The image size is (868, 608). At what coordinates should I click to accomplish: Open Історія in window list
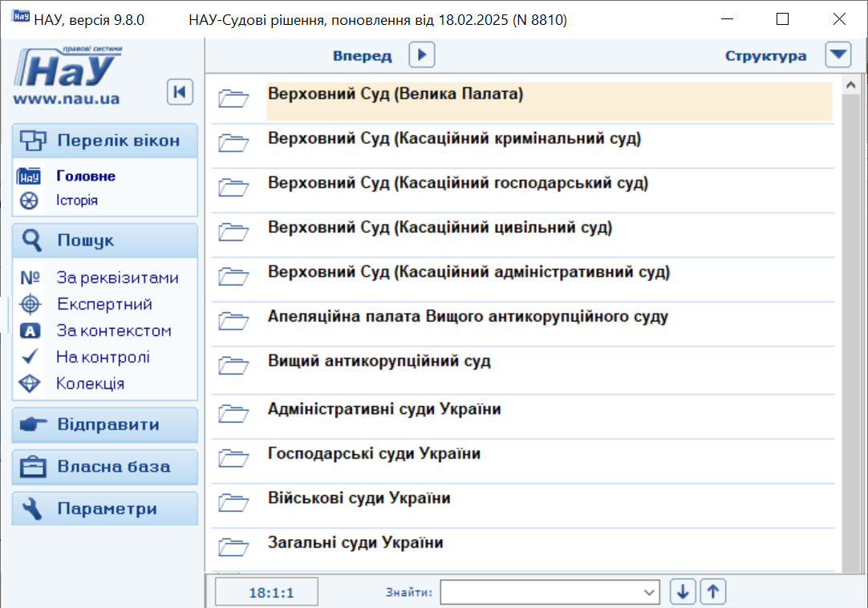tap(77, 200)
